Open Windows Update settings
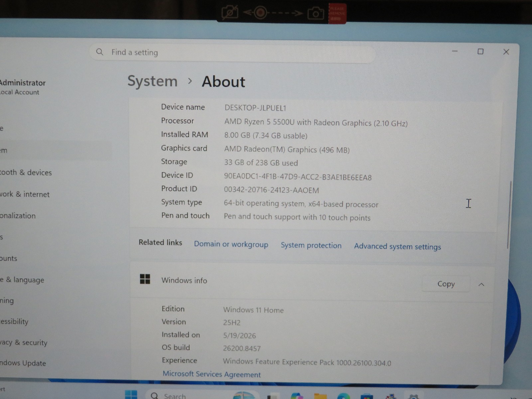Viewport: 532px width, 399px height. [x=23, y=363]
